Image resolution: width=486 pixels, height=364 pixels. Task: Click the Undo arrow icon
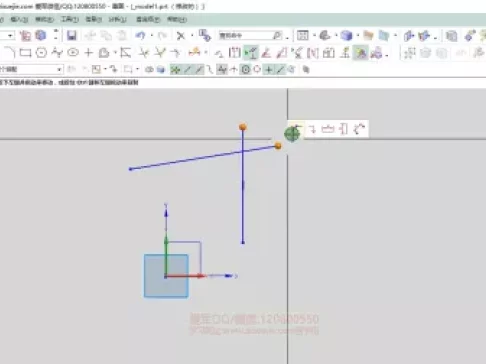[x=141, y=35]
